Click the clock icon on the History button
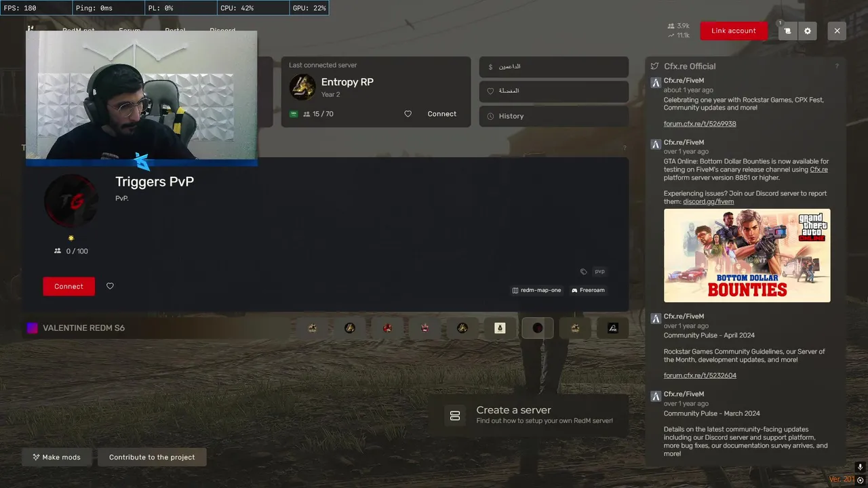 pos(491,116)
